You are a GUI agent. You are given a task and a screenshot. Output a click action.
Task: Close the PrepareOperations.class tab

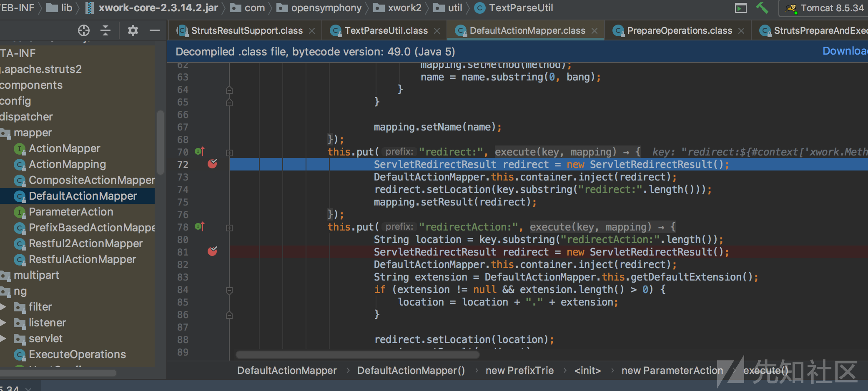[741, 31]
